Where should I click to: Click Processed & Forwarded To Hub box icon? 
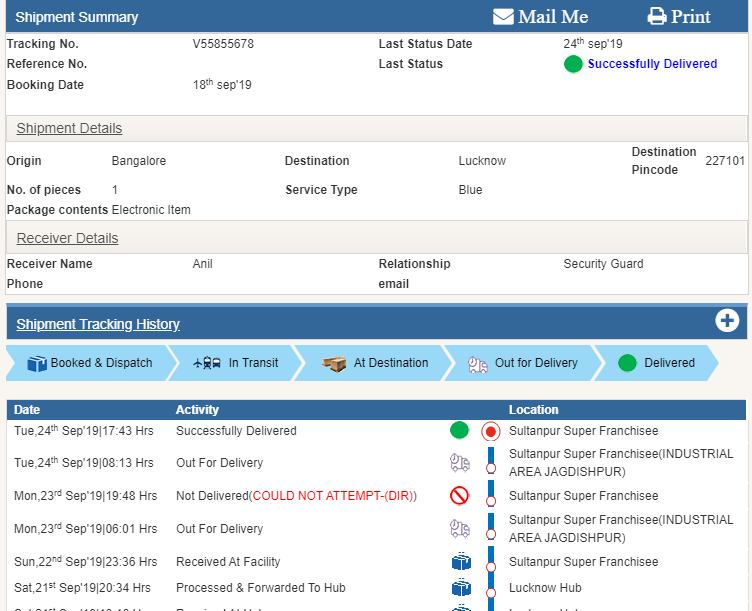pyautogui.click(x=460, y=588)
